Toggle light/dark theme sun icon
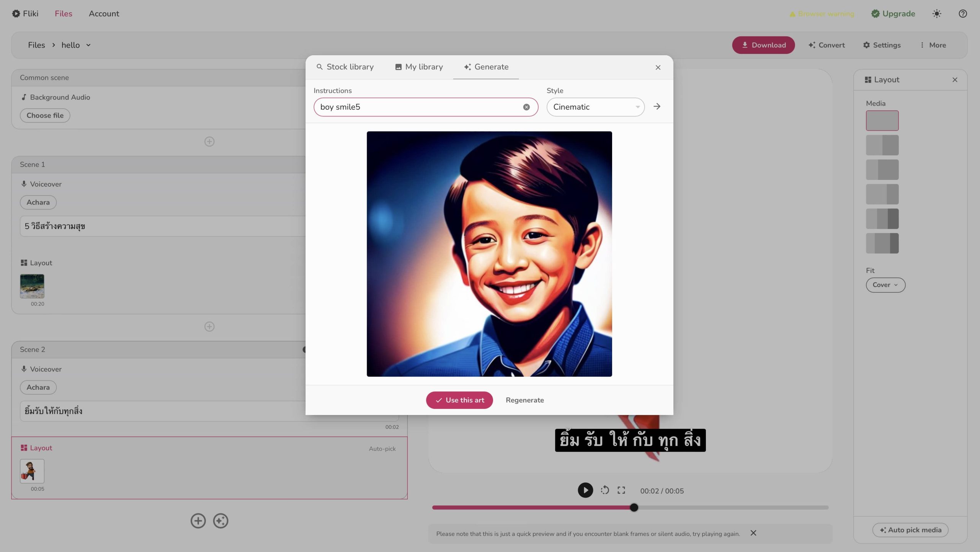The image size is (980, 552). (936, 14)
